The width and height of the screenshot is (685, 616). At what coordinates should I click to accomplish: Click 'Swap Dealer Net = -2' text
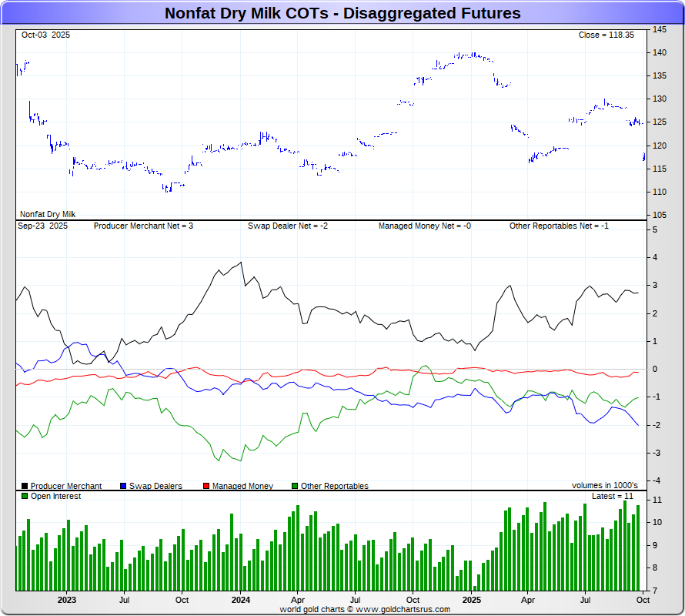pyautogui.click(x=288, y=226)
